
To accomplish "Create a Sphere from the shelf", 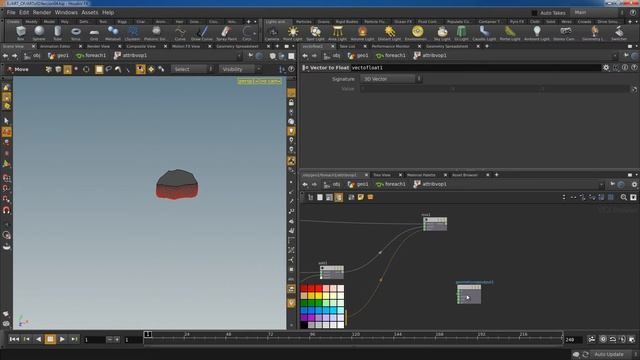I will pos(39,33).
